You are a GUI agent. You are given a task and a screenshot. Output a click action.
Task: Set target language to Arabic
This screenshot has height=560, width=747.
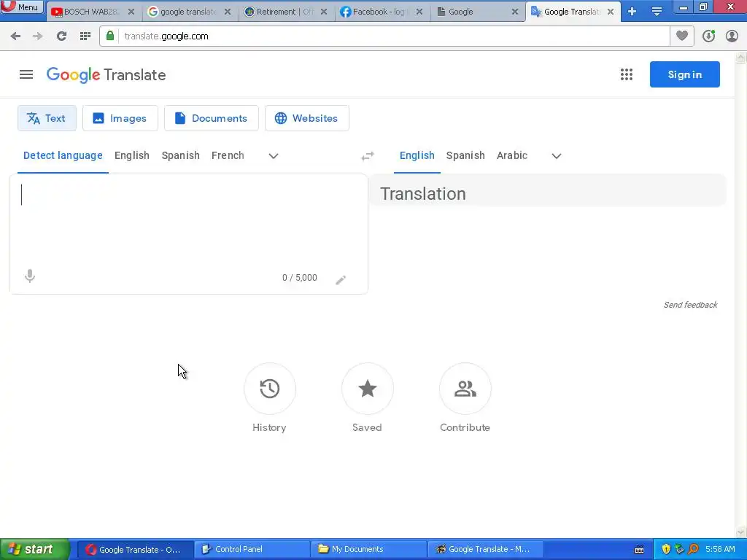512,156
